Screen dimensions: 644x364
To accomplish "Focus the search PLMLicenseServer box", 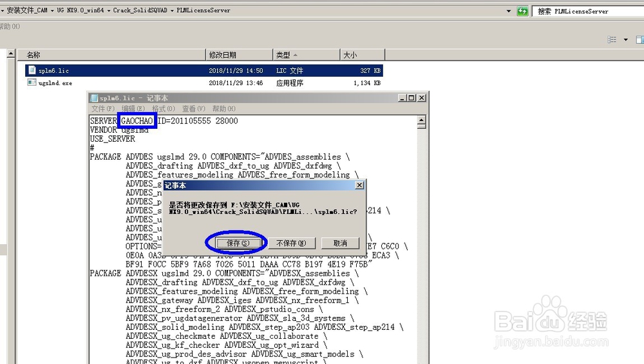I will pos(587,12).
